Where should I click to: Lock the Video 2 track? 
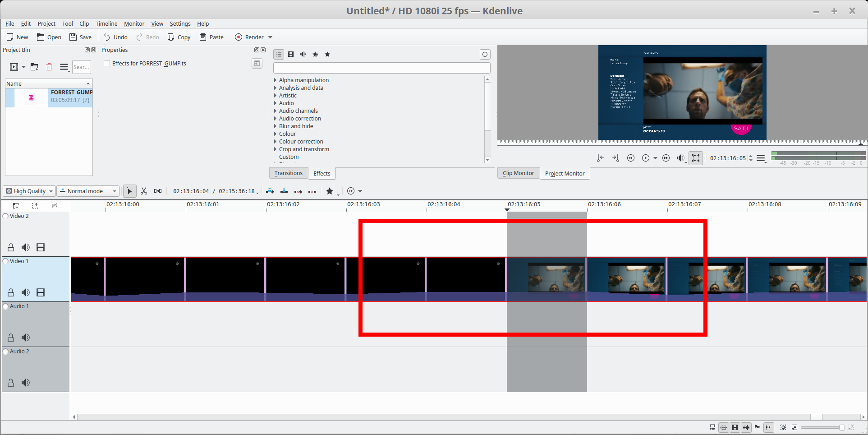(x=11, y=247)
